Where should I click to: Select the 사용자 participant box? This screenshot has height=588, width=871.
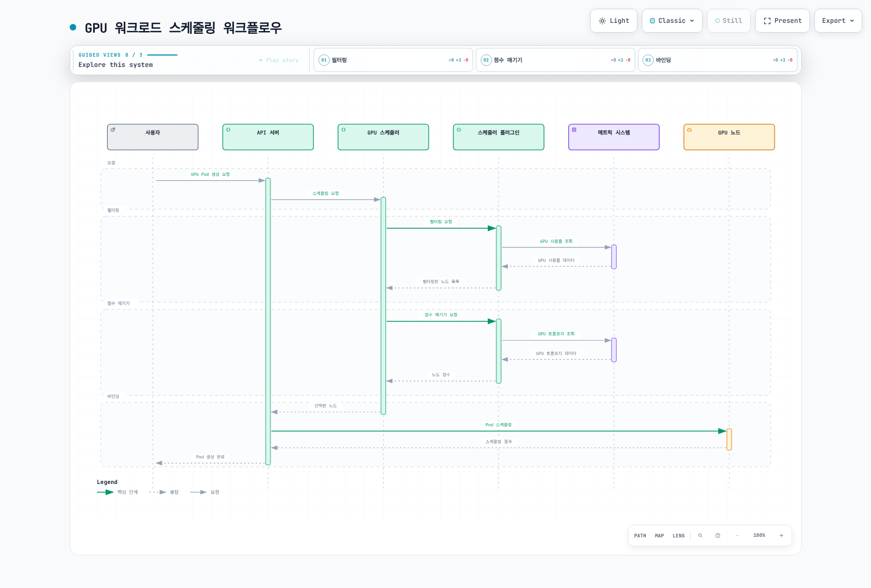point(152,137)
